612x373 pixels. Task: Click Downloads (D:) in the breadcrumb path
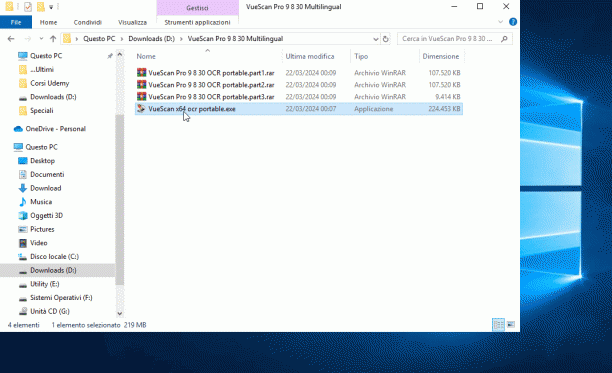click(x=151, y=39)
